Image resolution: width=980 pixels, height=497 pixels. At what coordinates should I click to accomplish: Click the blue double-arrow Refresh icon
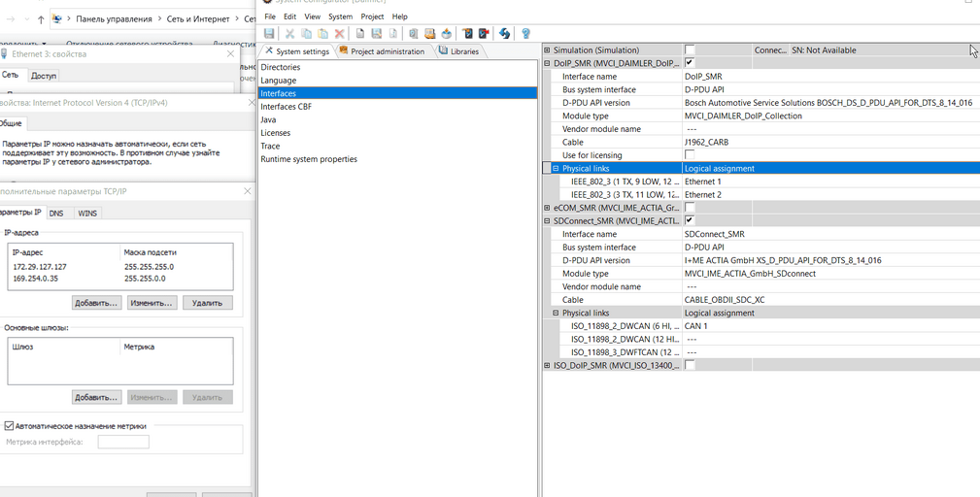click(x=504, y=34)
